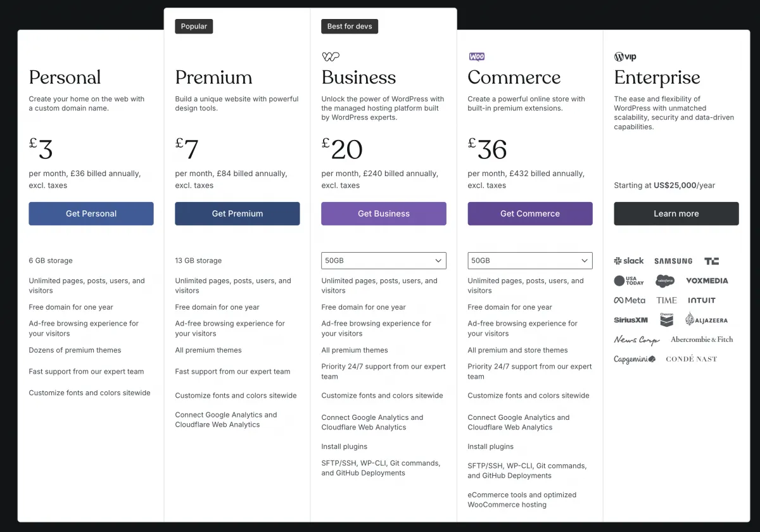Click the Best for devs badge

click(x=349, y=26)
